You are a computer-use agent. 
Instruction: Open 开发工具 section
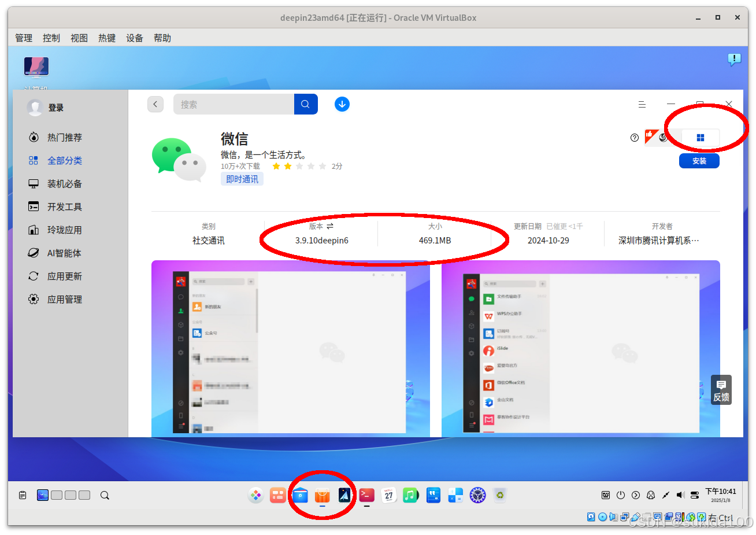pos(55,207)
